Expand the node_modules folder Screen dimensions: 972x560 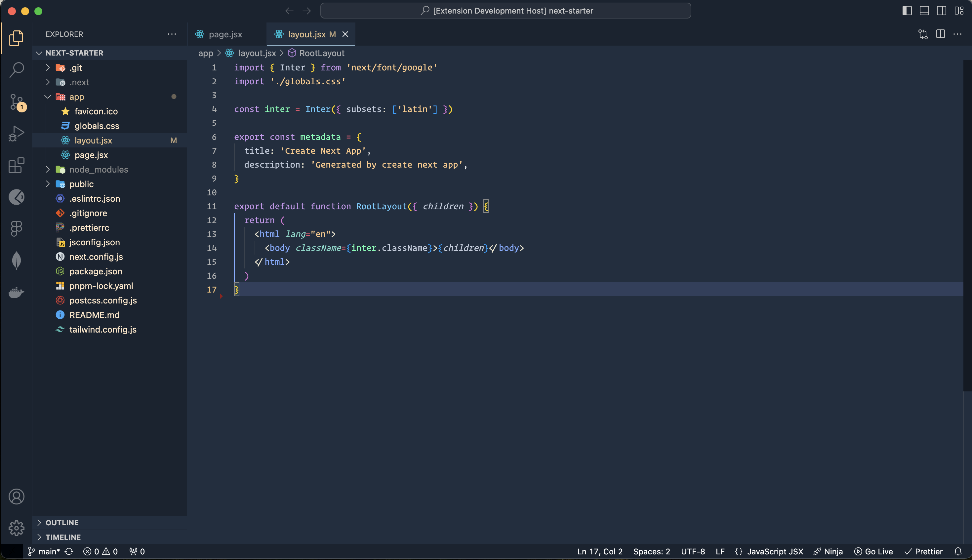point(99,170)
